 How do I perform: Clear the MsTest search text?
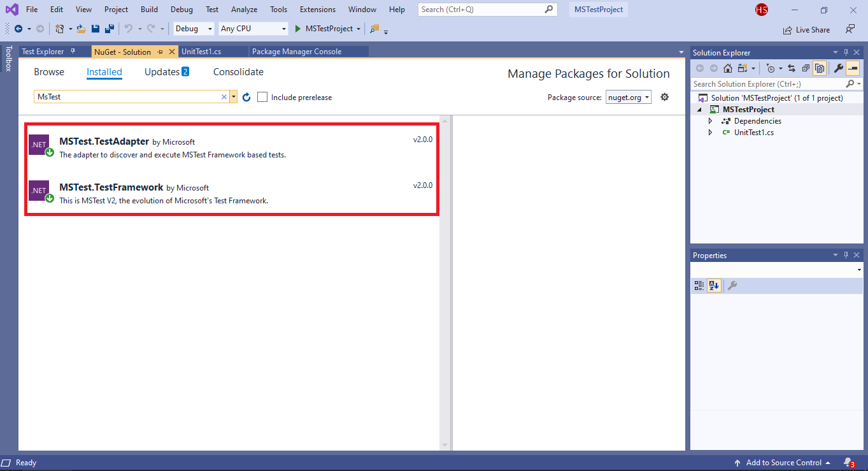click(x=224, y=98)
